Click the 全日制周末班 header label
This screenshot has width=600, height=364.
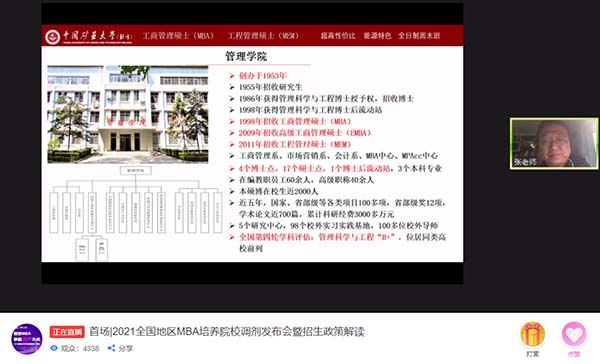419,36
